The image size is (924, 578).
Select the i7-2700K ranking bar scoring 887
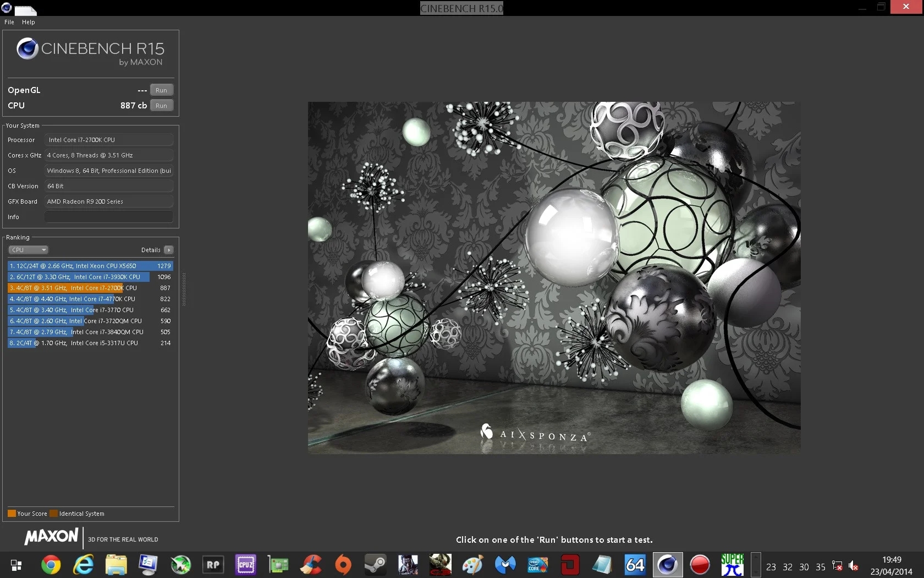point(90,288)
